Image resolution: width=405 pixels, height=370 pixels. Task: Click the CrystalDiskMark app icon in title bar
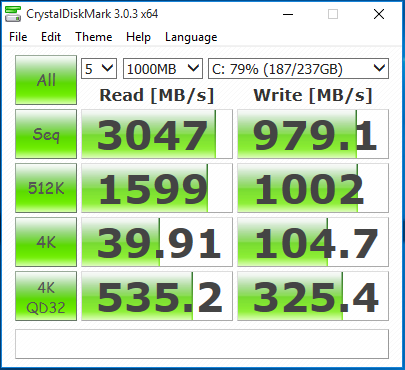13,14
